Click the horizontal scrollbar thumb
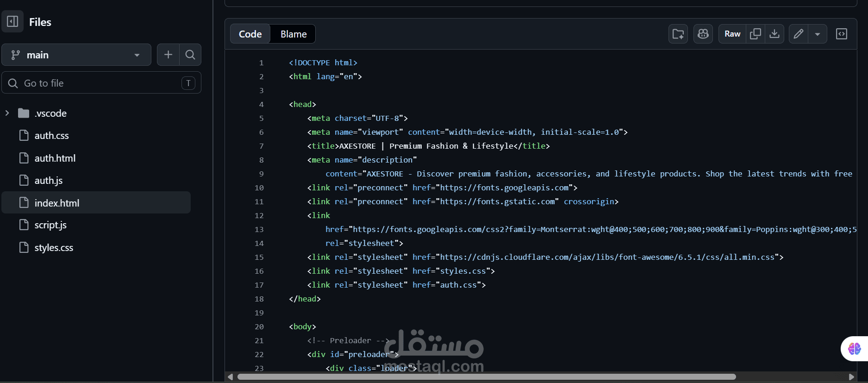This screenshot has height=383, width=868. tap(487, 377)
